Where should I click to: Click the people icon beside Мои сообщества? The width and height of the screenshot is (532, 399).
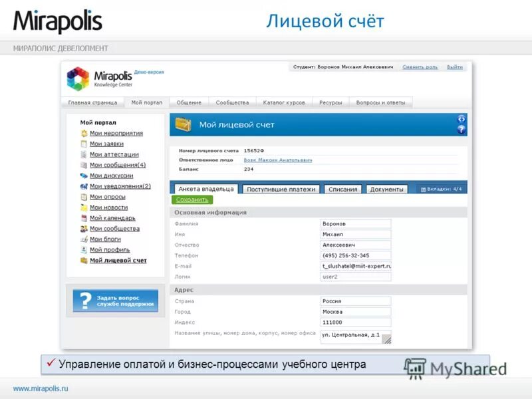pyautogui.click(x=84, y=229)
